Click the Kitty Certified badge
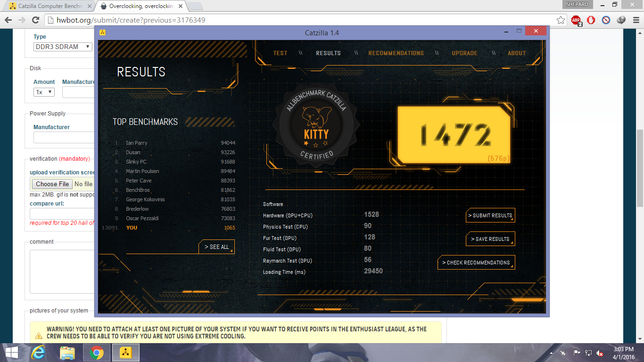This screenshot has height=362, width=644. point(316,125)
